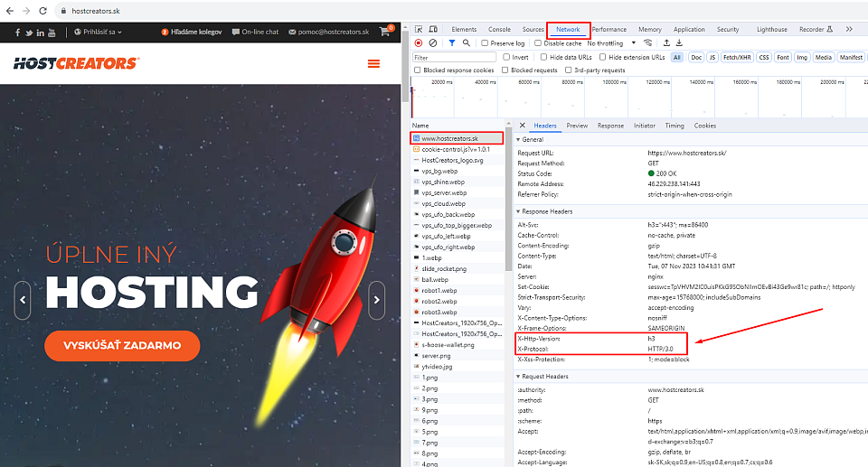Click the import HAR upload icon
868x467 pixels.
[x=666, y=42]
